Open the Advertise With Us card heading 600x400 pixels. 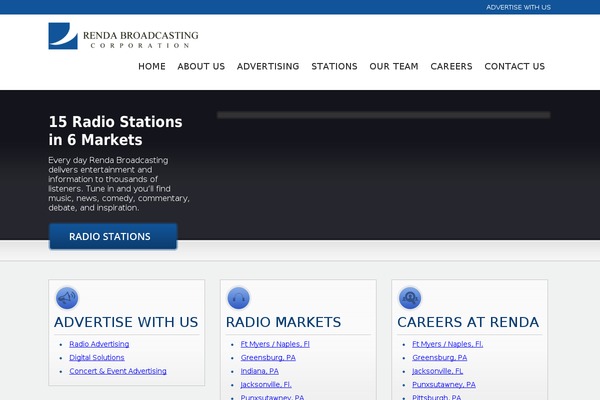click(126, 322)
